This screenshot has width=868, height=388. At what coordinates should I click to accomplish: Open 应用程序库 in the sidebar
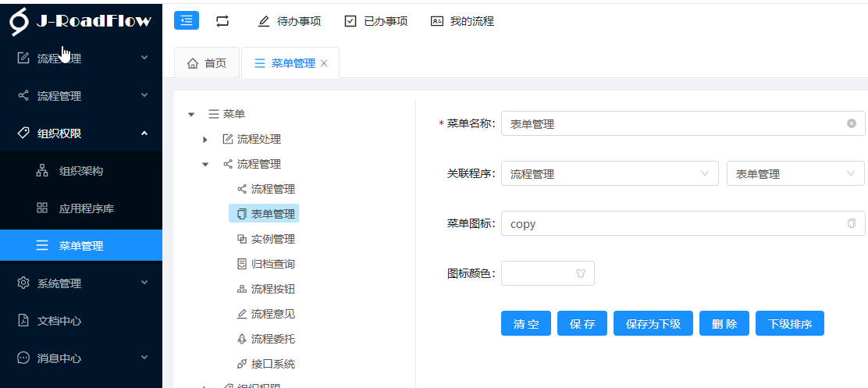pos(81,208)
